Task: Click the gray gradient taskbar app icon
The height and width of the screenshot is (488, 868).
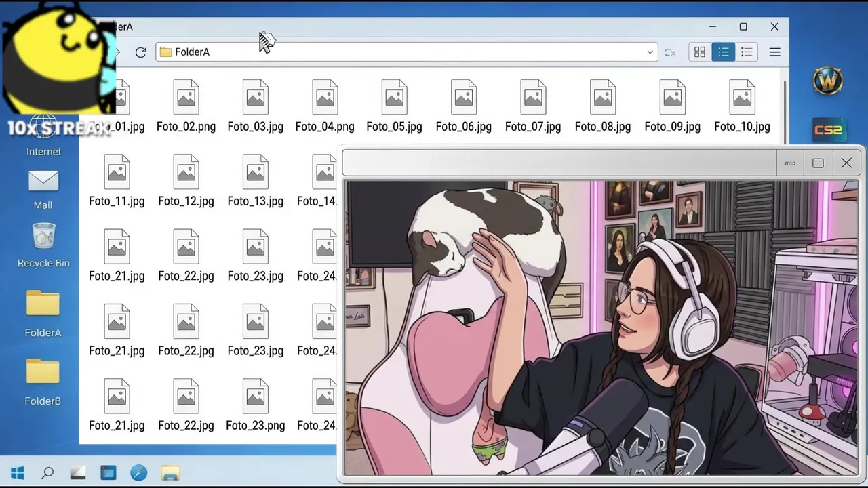Action: (x=78, y=472)
